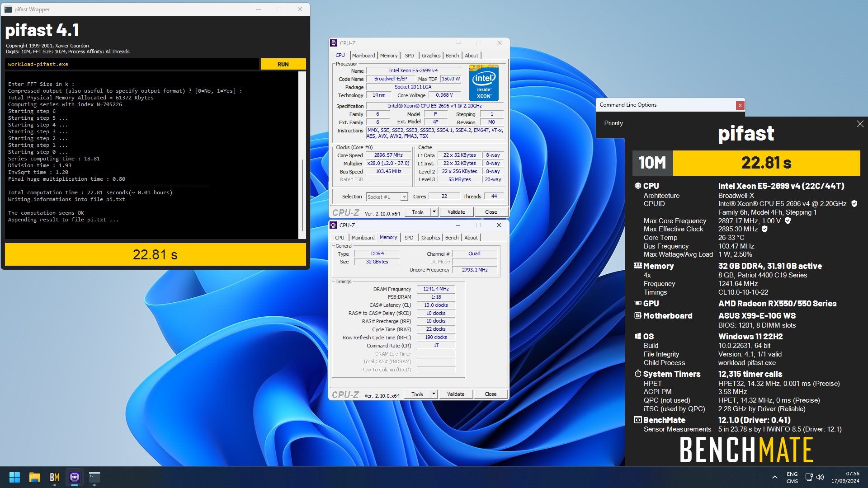Viewport: 868px width, 488px height.
Task: Click the volume tray icon
Action: 820,477
